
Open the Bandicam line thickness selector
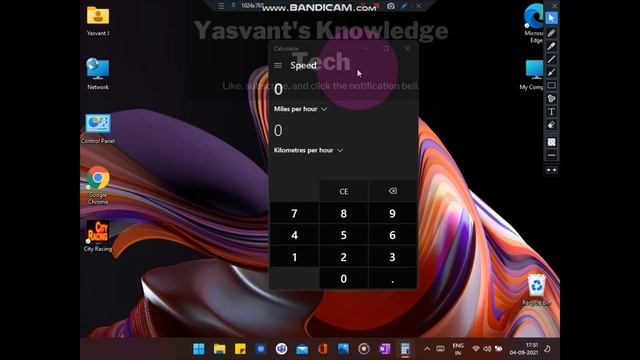551,155
